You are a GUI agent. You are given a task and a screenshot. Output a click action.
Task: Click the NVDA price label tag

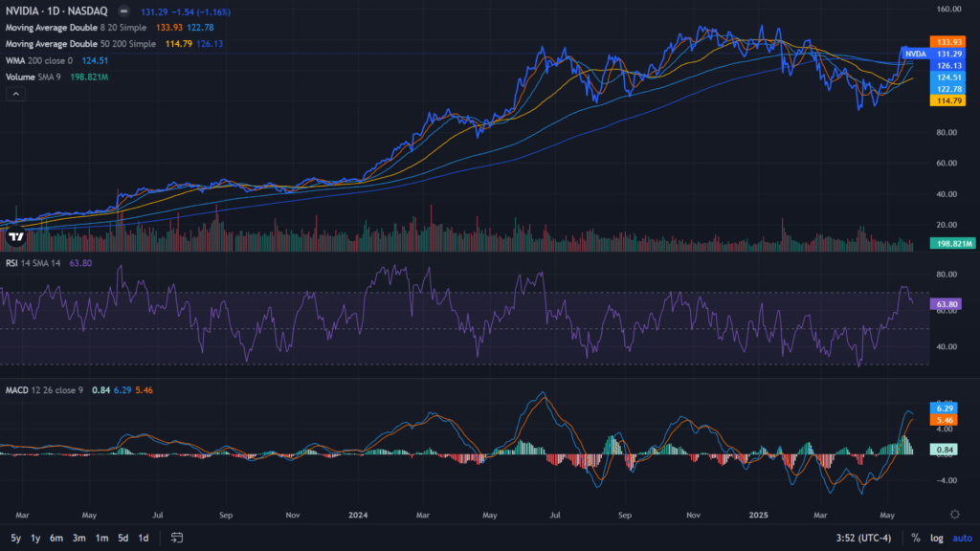[916, 54]
